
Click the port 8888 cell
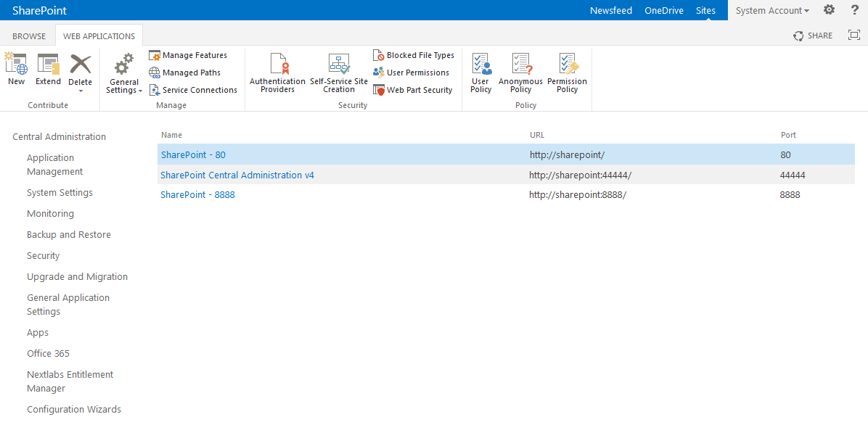pyautogui.click(x=790, y=195)
